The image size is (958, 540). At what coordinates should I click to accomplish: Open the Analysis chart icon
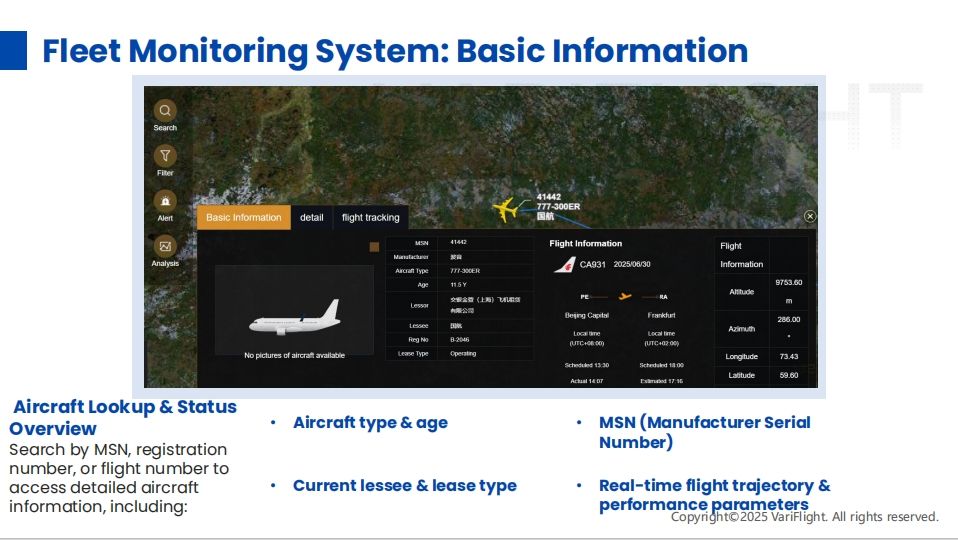[165, 246]
